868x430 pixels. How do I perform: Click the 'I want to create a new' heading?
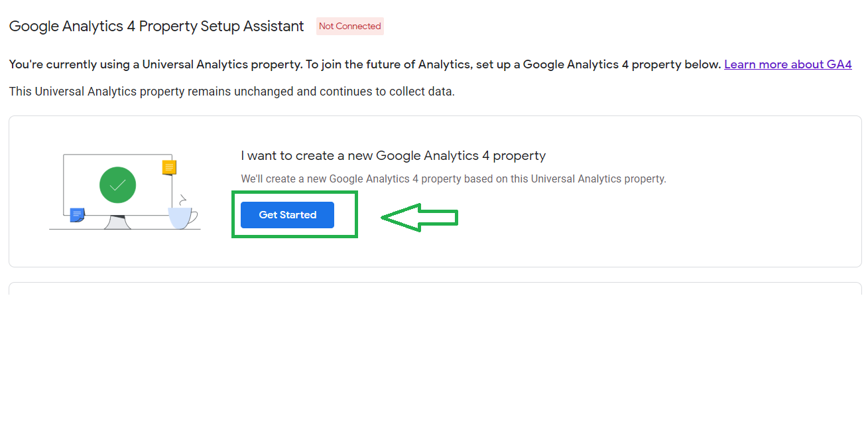[x=393, y=156]
